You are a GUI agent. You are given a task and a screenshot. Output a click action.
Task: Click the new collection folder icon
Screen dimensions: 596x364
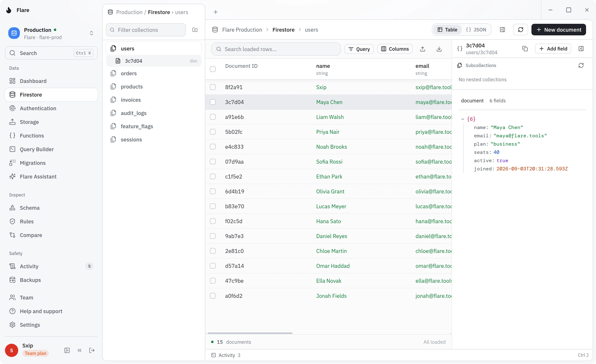[195, 30]
